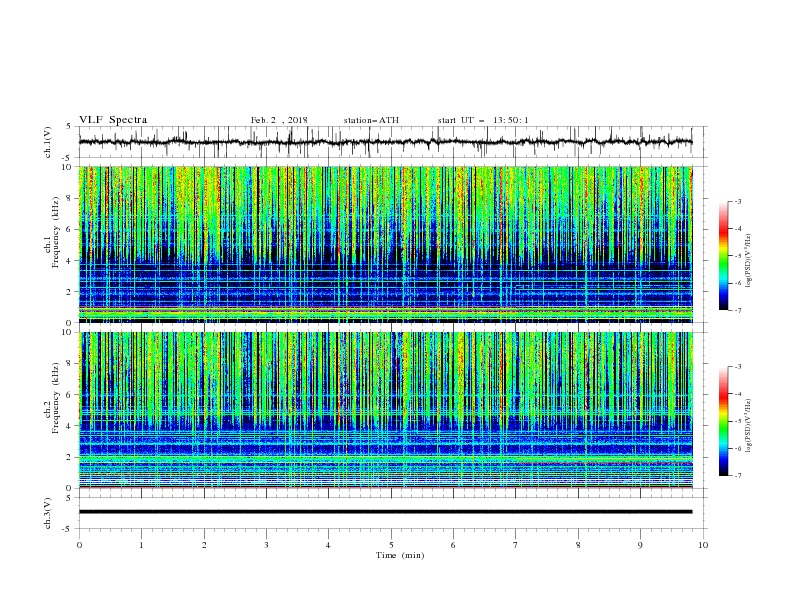Click the ch.2 colorbar "-7" tick value
Screen dimensions: 792x612
738,476
